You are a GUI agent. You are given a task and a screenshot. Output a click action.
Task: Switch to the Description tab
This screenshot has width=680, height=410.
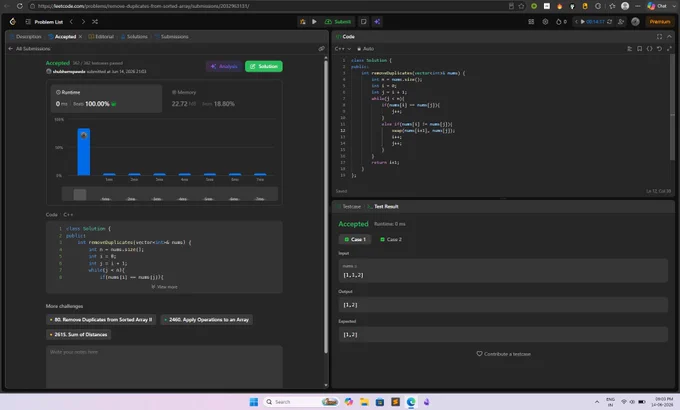click(26, 36)
